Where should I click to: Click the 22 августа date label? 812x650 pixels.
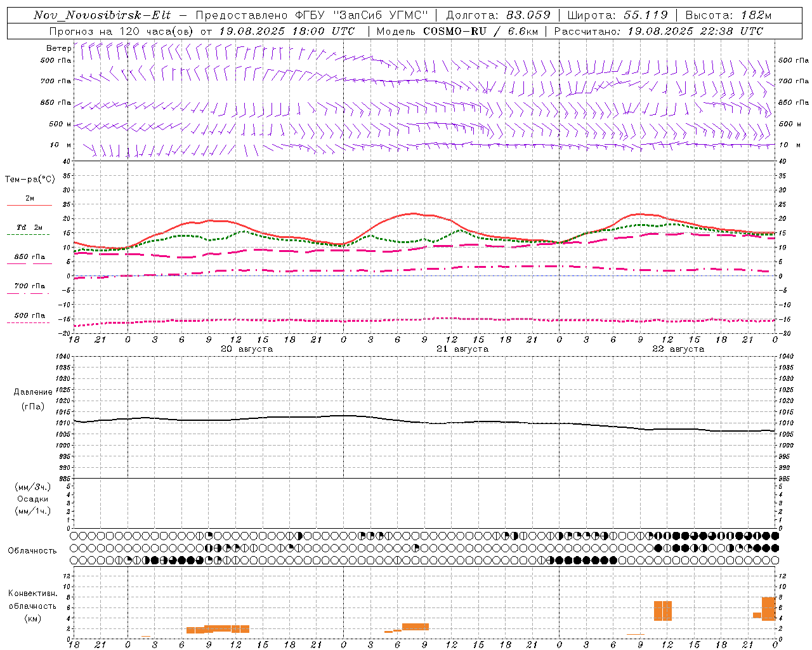coord(678,349)
